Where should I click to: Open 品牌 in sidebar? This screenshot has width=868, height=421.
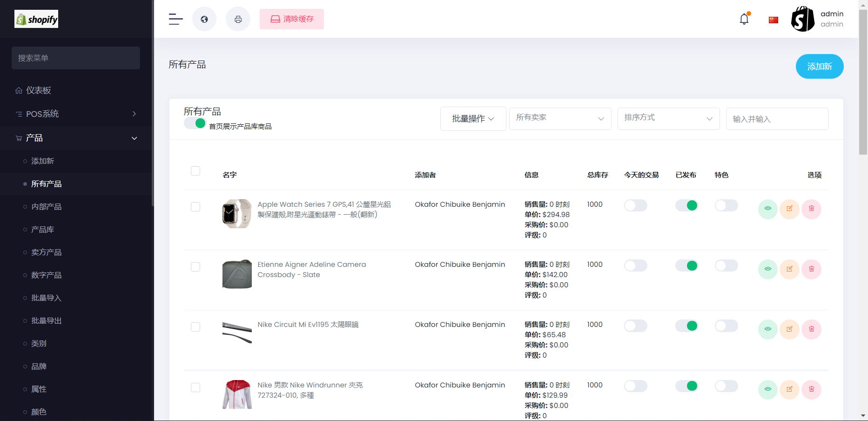point(39,367)
